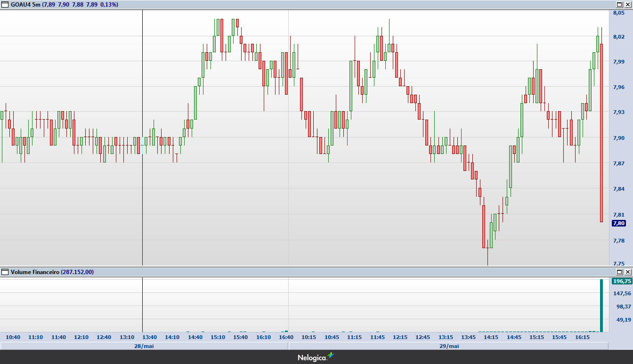Select the 28/mai date bar
Viewport: 633px width, 364px height.
point(144,346)
